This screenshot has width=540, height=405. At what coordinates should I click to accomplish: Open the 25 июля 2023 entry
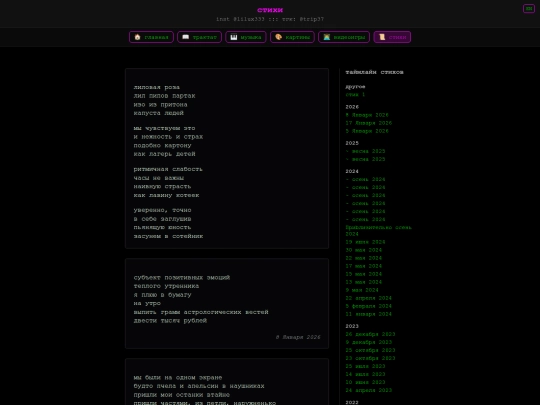365,366
